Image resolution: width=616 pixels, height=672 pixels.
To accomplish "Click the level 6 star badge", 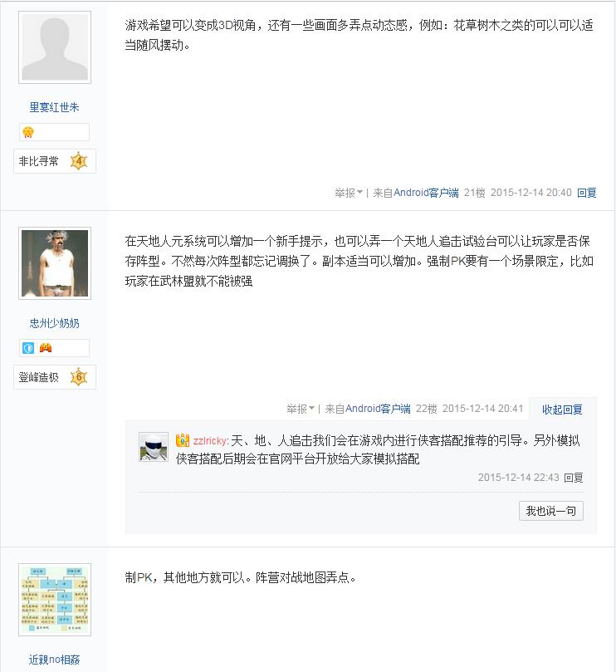I will pos(79,377).
